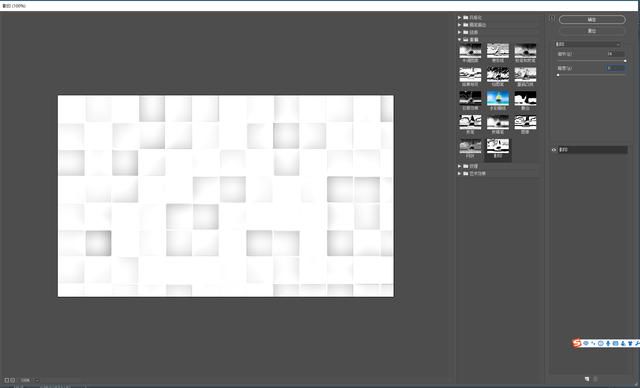Collapse the filter thumbnail panel using the double-arrow icon

coord(552,19)
